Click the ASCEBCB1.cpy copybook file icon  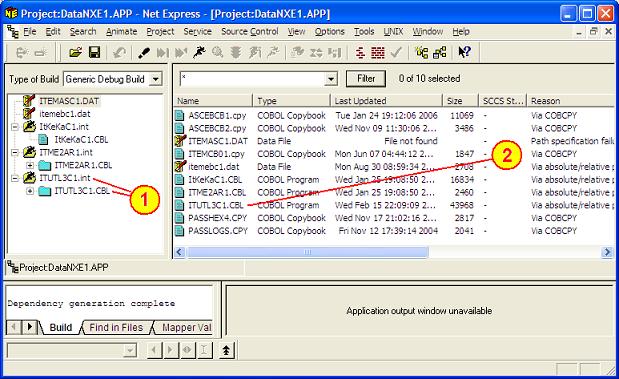180,115
